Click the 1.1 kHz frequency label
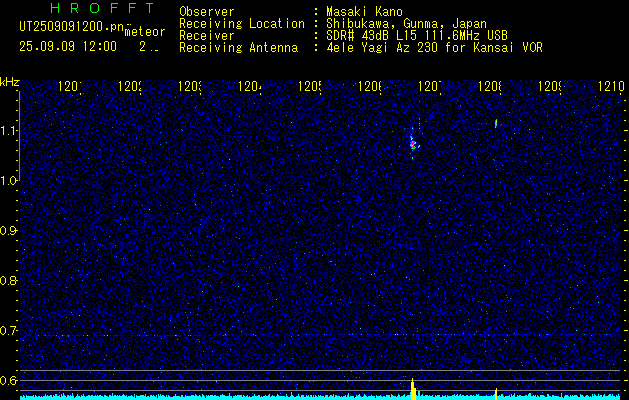This screenshot has height=400, width=629. [9, 131]
